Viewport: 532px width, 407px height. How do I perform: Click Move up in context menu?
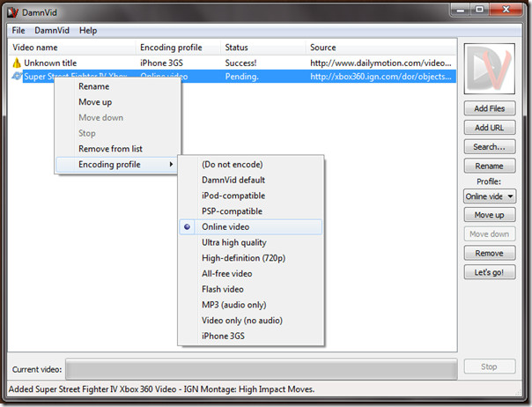point(117,102)
